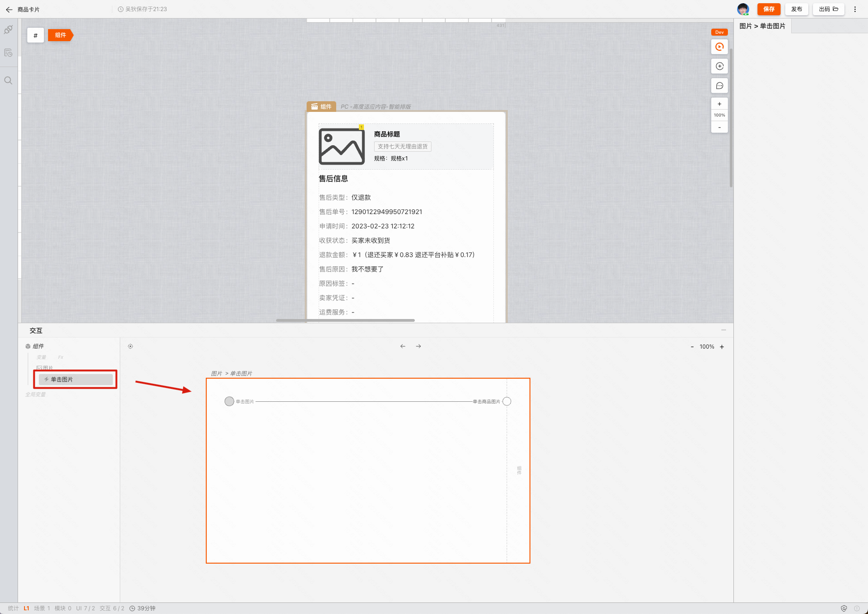Select the 图片 > 单击图片 tab in right panel
The height and width of the screenshot is (614, 868).
click(763, 26)
